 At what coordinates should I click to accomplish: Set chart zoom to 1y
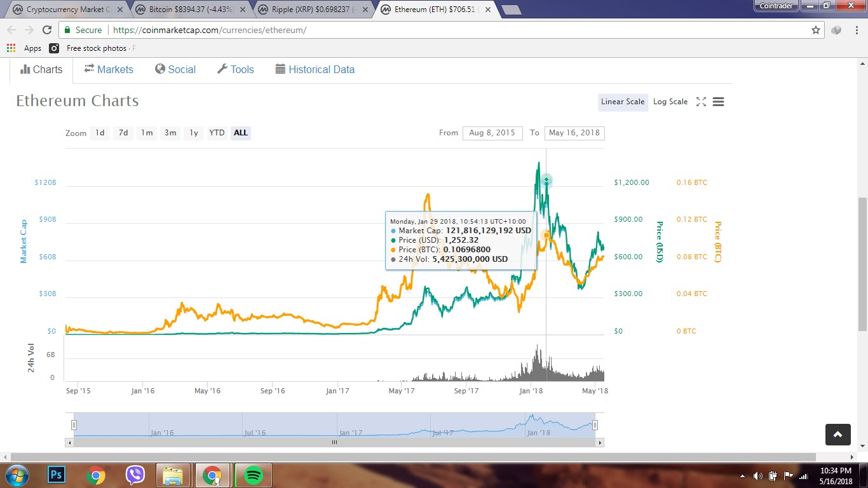194,133
